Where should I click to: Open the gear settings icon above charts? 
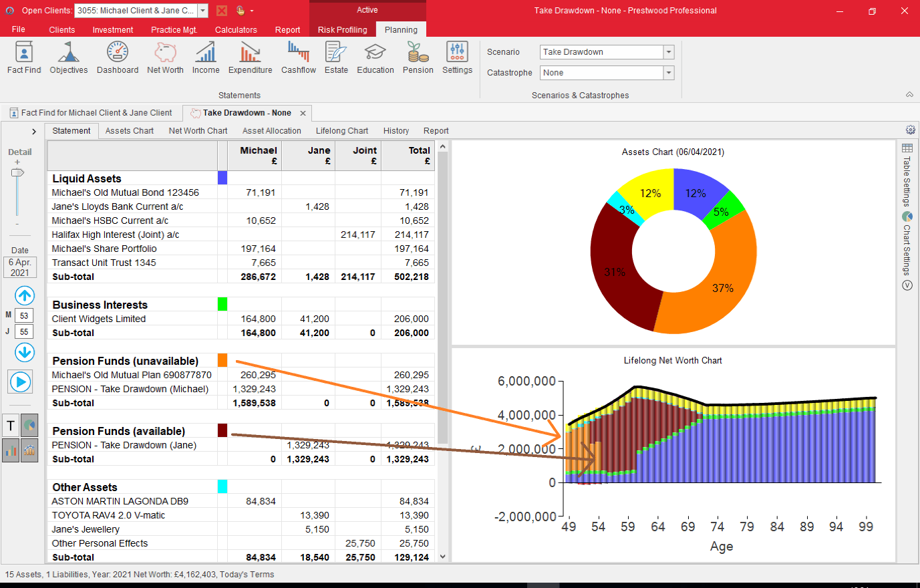point(910,130)
